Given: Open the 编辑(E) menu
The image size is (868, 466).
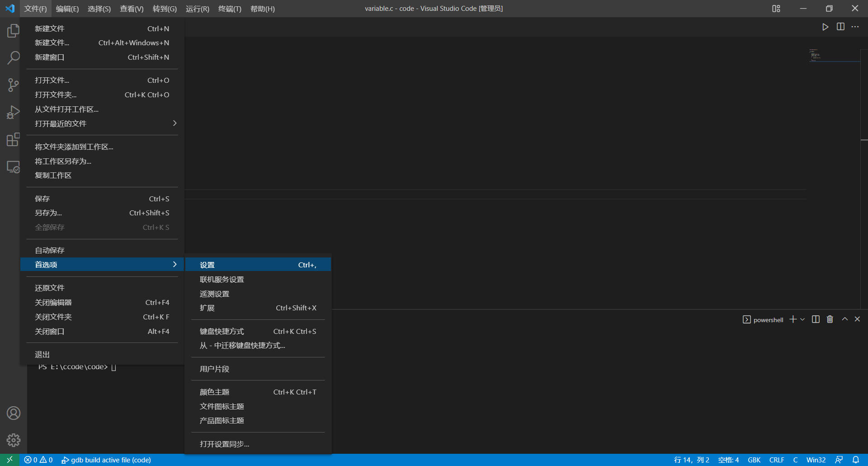Looking at the screenshot, I should [x=67, y=9].
